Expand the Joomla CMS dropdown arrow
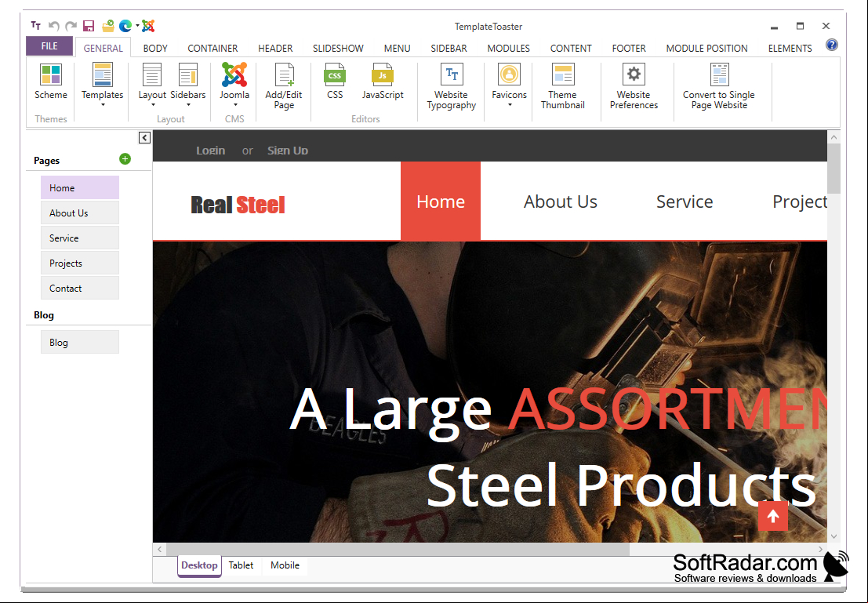This screenshot has height=603, width=868. click(234, 104)
